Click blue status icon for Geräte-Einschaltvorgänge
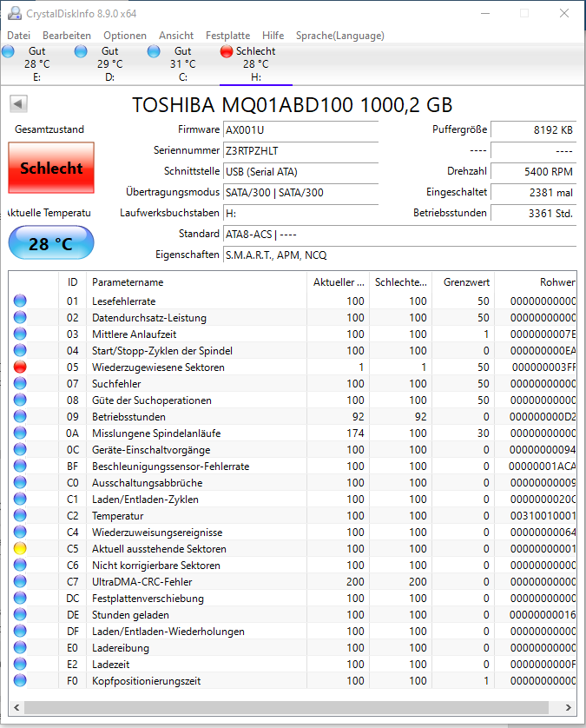 click(20, 449)
